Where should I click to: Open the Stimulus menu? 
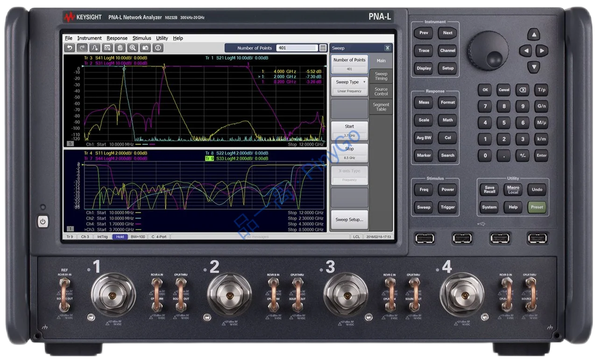point(142,38)
